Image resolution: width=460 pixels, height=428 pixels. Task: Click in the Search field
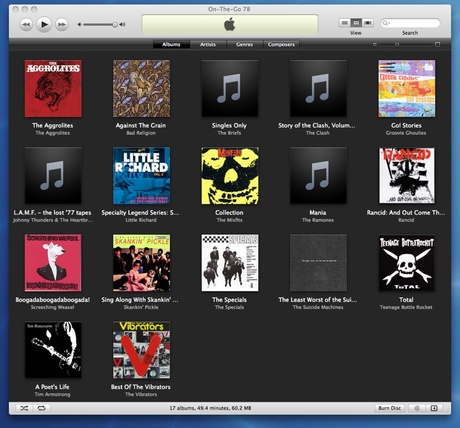(x=410, y=23)
